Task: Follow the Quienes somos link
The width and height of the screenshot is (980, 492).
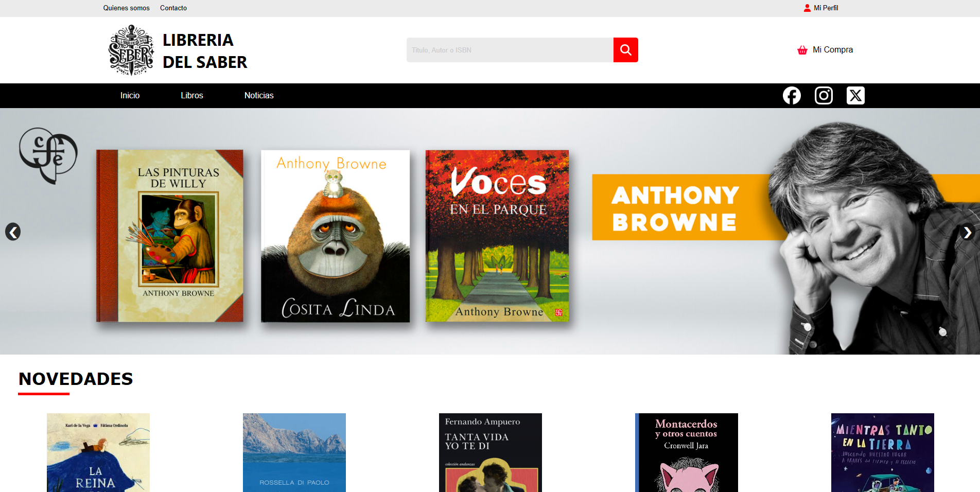Action: (126, 8)
